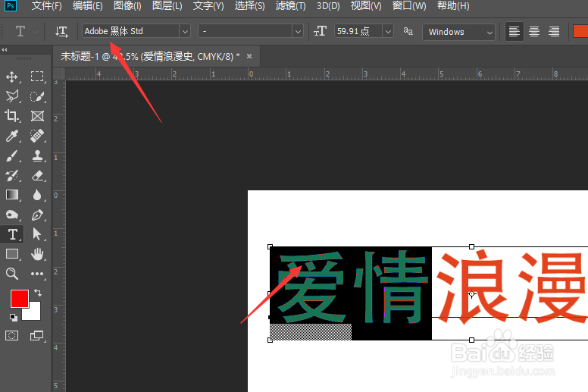Open the 文字(Y) menu
Viewport: 588px width, 392px height.
[x=208, y=6]
